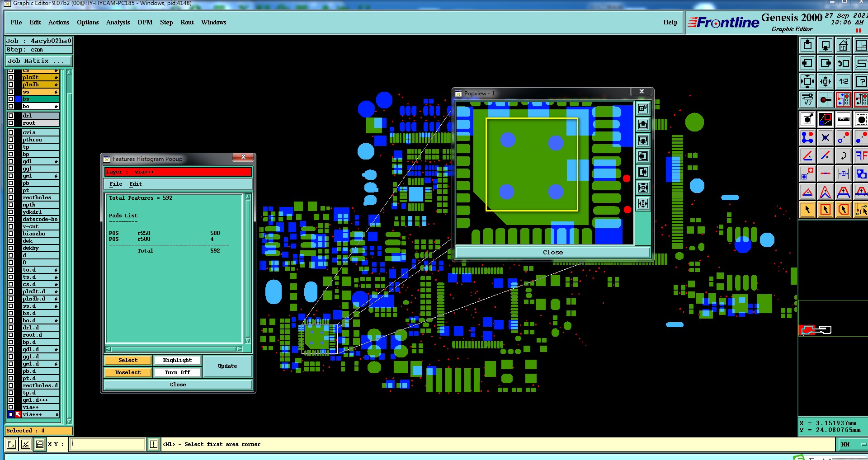Select layer row biaozhu
Viewport: 868px width, 460px height.
click(x=40, y=234)
